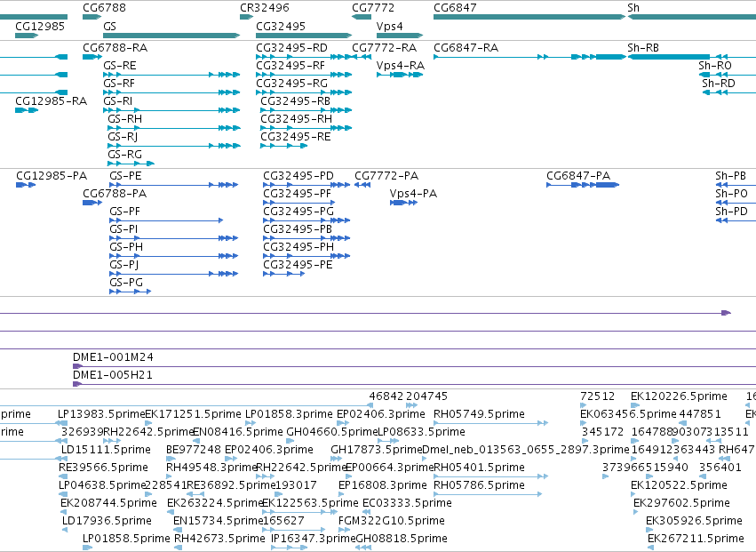Select the GS gene bar
This screenshot has height=552, width=756.
click(171, 36)
